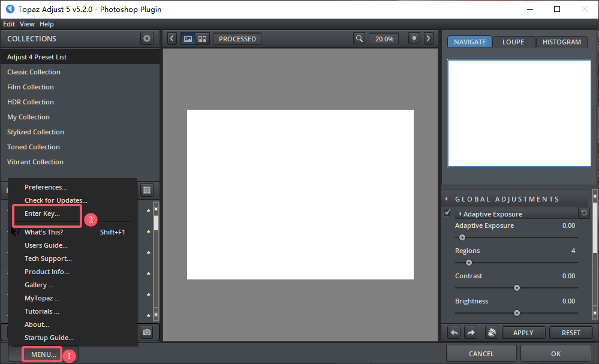Click the zoom magnifier icon

[x=359, y=38]
